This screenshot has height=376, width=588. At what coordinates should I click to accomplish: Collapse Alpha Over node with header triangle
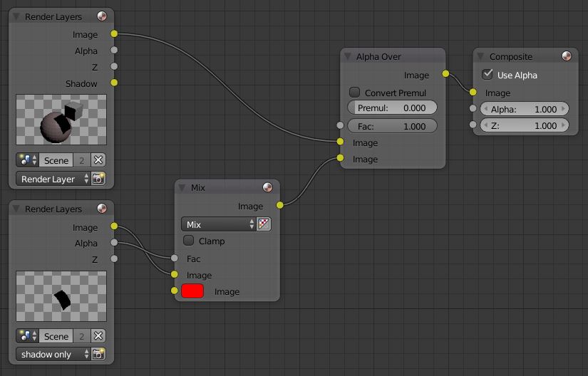click(348, 56)
